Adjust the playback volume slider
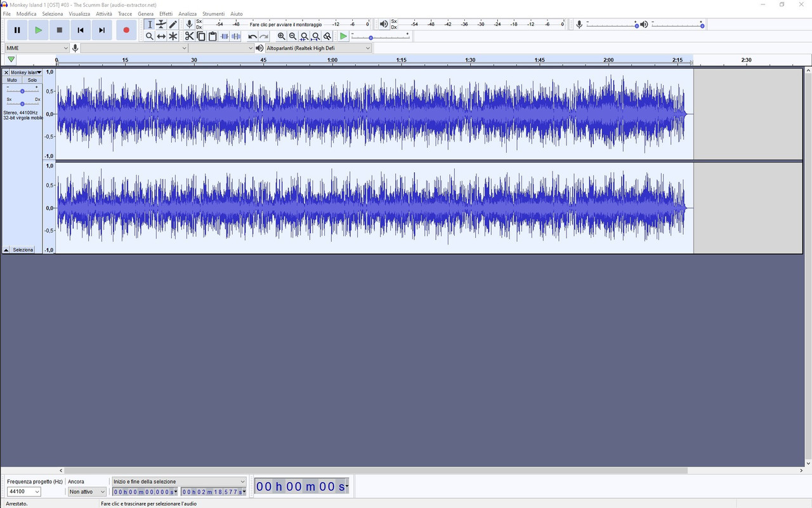 pyautogui.click(x=678, y=25)
